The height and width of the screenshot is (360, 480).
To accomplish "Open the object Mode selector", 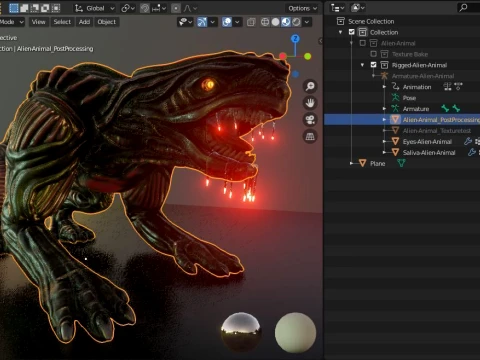I will (12, 22).
